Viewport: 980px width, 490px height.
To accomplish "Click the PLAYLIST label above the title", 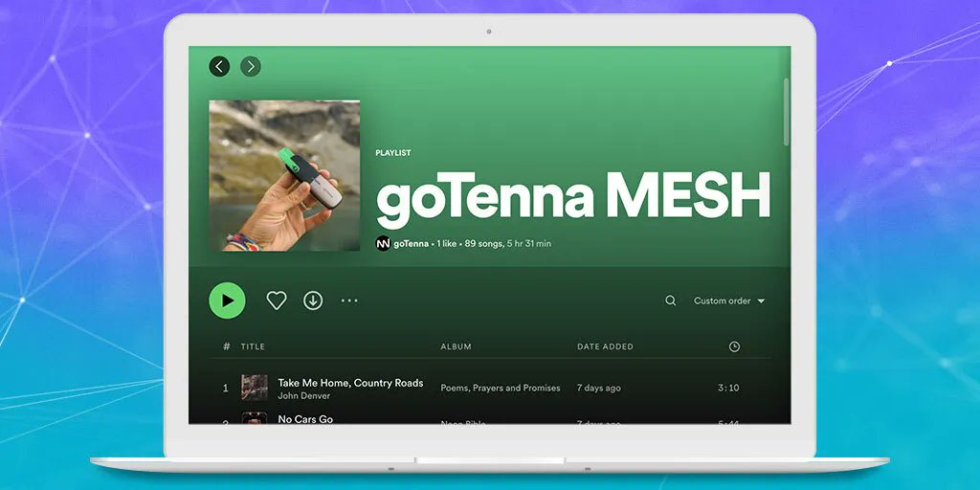I will (393, 152).
